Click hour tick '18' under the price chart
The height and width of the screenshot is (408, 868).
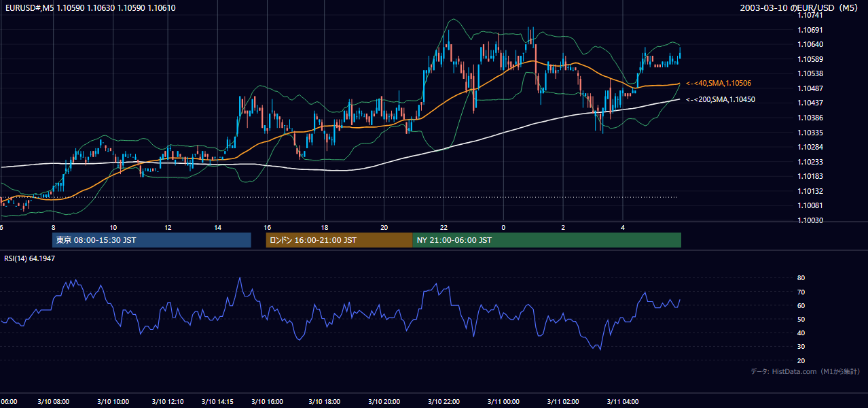click(325, 227)
